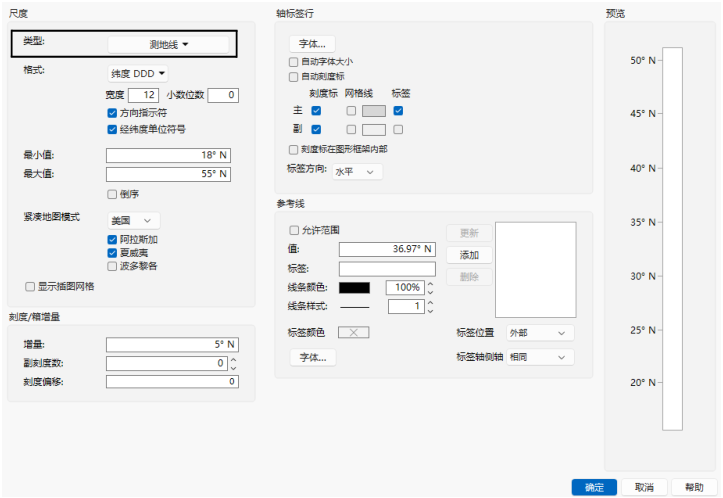This screenshot has width=723, height=498.
Task: Enable the 自动字体大小 checkbox
Action: click(293, 62)
